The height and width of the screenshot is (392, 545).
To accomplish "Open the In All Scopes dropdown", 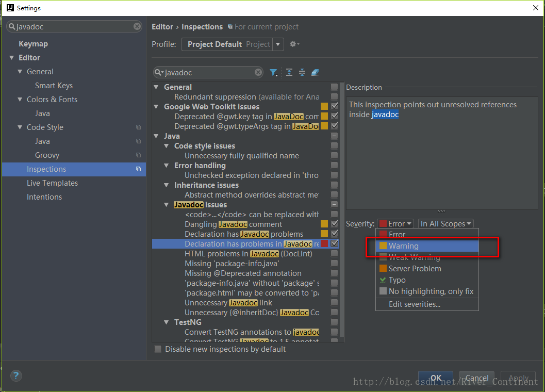I will [x=445, y=224].
